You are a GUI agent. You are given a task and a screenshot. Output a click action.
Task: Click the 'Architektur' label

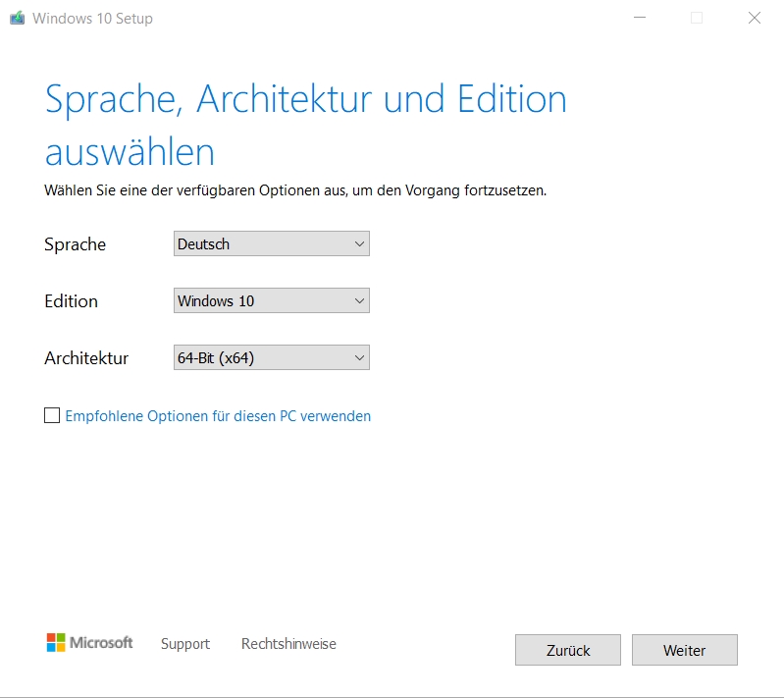[86, 358]
